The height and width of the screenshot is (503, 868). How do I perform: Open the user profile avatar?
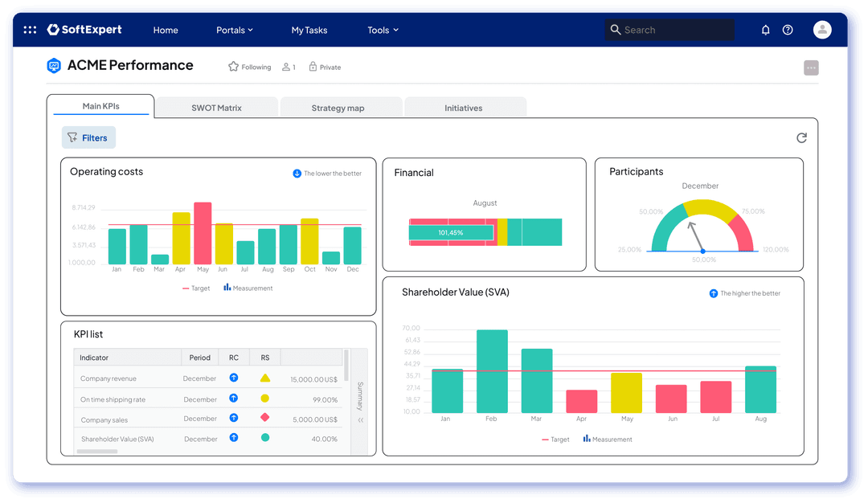822,30
